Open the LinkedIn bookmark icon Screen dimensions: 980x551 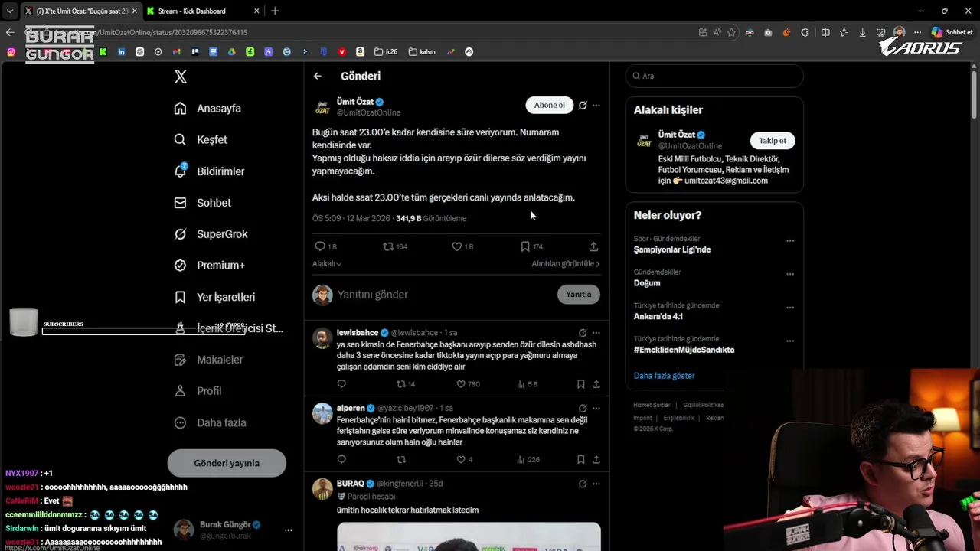click(x=121, y=52)
